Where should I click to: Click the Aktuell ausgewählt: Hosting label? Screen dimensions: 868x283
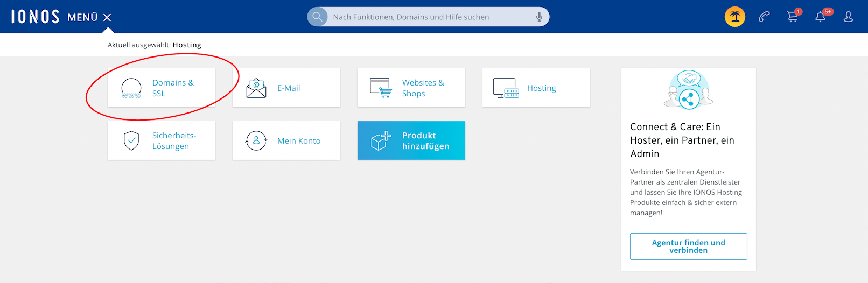pos(155,45)
